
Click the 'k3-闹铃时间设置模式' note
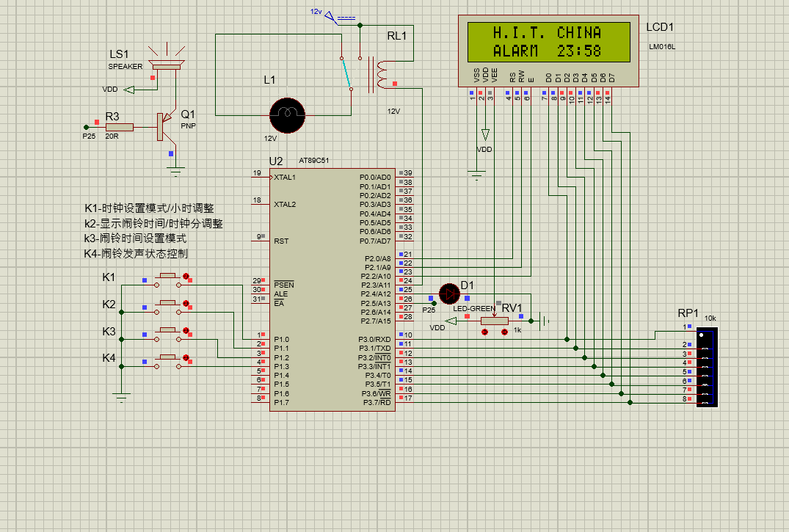[135, 238]
